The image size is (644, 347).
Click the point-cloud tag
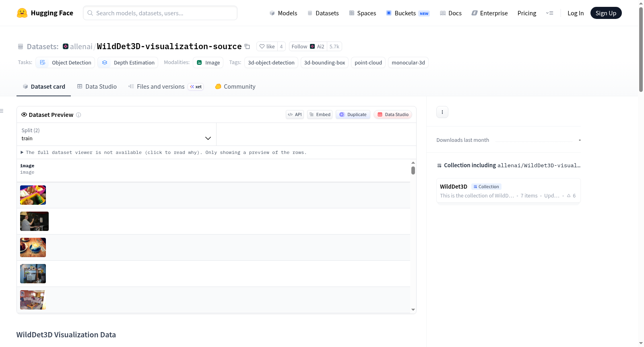[x=368, y=62]
